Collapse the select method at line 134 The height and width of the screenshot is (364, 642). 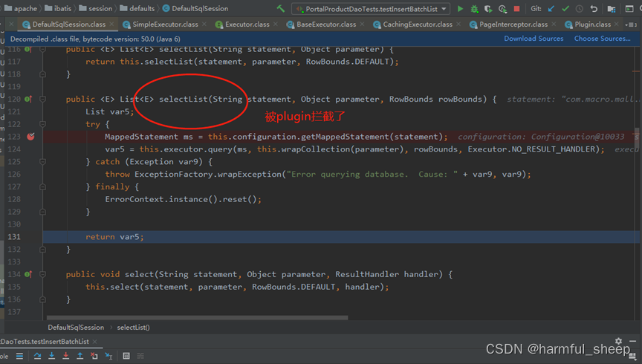(42, 274)
